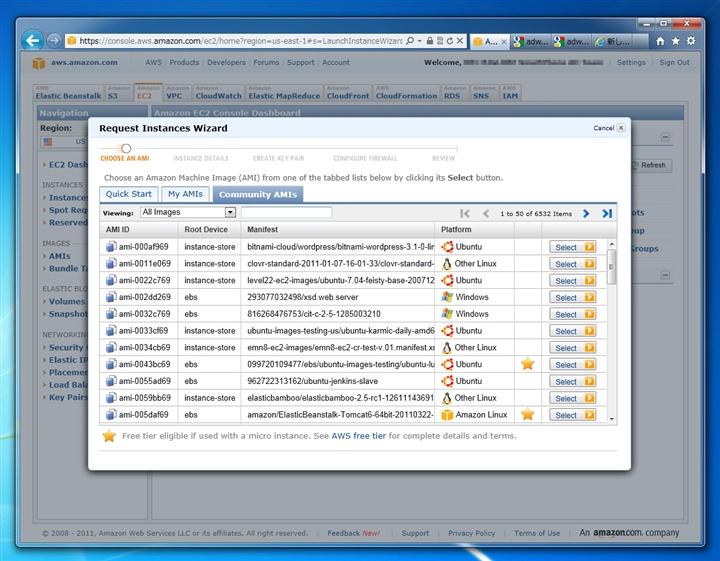Screen dimensions: 720x561
Task: Open favorites with the star icon in browser
Action: (675, 41)
